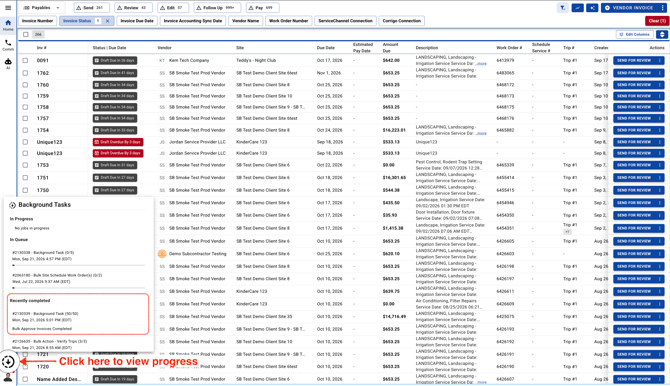Open the Vendor Name filter
Viewport: 670px width, 386px height.
(x=245, y=21)
